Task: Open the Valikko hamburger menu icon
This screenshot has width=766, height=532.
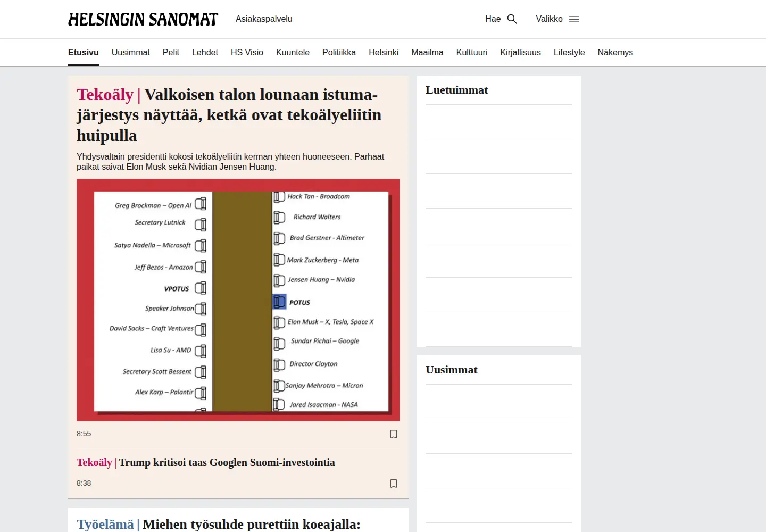Action: (574, 19)
